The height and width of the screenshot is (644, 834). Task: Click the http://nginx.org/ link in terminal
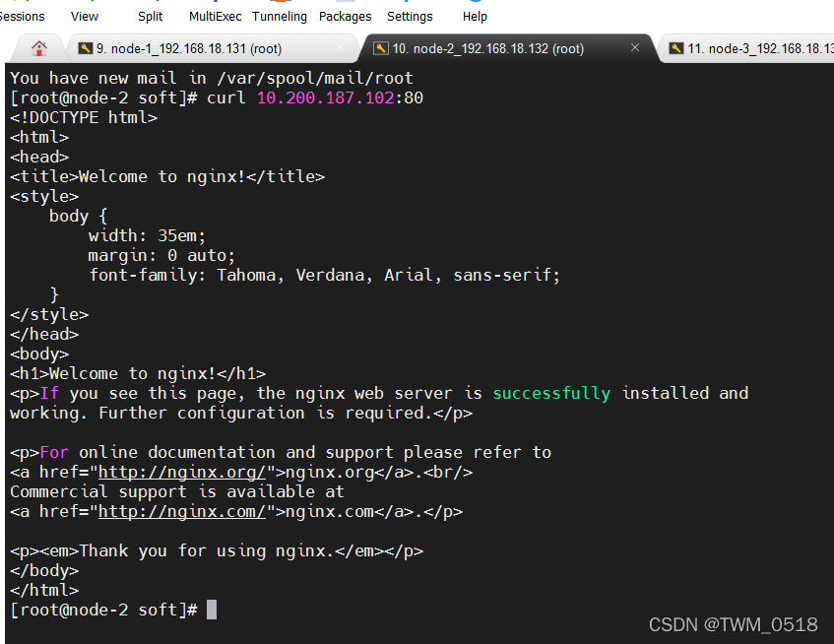182,472
